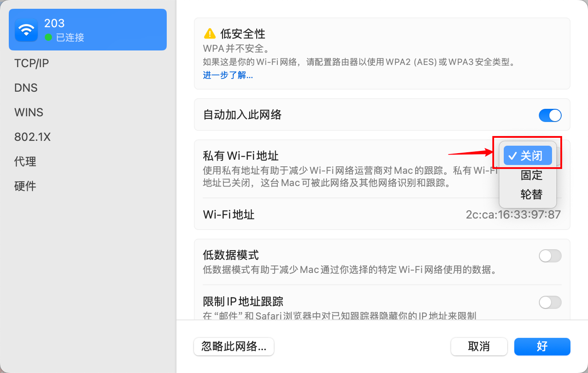Toggle off 自动加入此网络
The image size is (588, 373).
(550, 115)
